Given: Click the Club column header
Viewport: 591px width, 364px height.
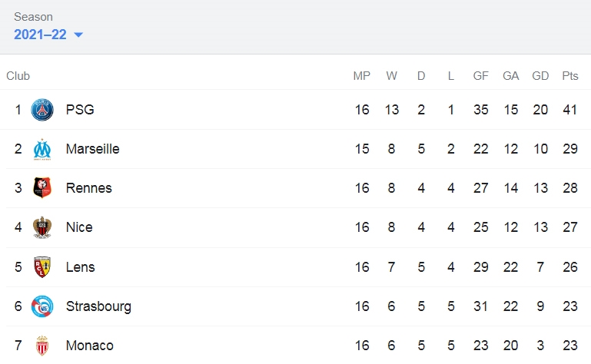Looking at the screenshot, I should pyautogui.click(x=18, y=76).
